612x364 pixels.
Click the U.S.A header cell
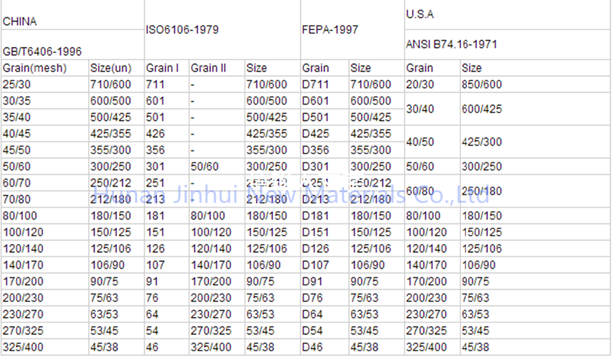coord(507,15)
